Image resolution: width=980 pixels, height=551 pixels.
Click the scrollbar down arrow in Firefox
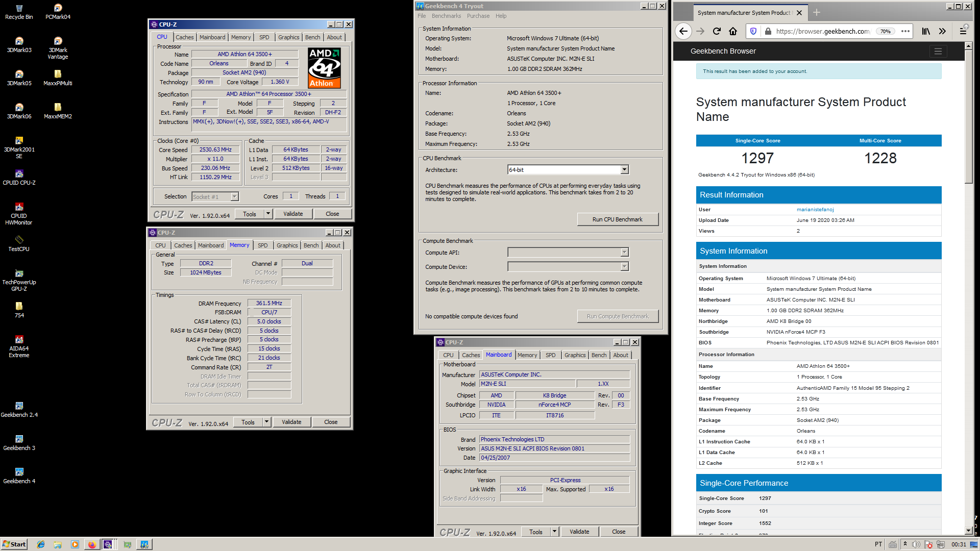969,531
